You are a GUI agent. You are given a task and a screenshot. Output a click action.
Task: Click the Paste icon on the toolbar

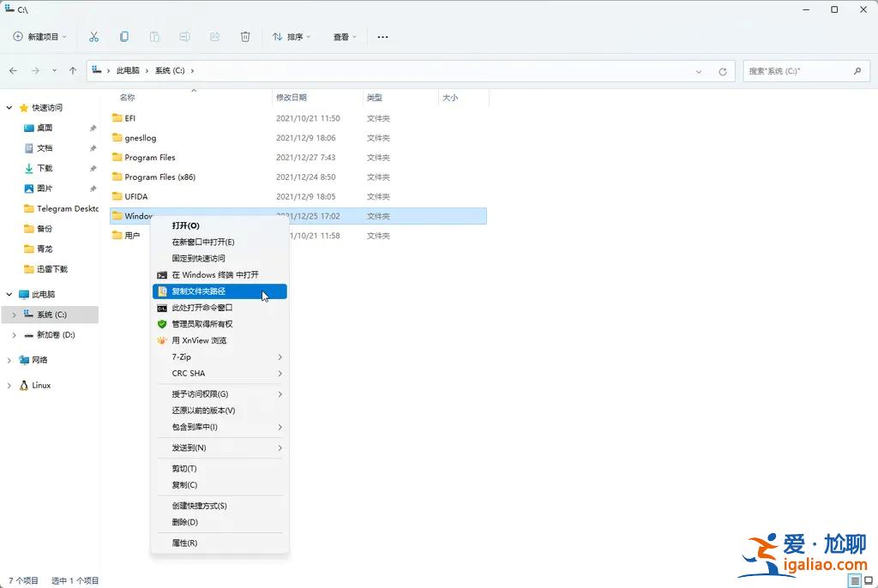[154, 37]
